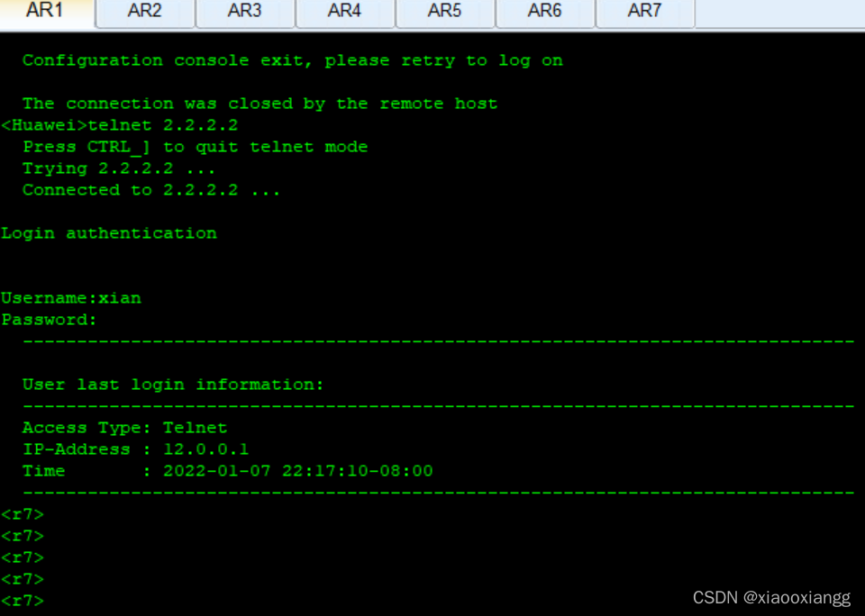The width and height of the screenshot is (865, 616).
Task: Click the Password: prompt line
Action: pyautogui.click(x=49, y=320)
